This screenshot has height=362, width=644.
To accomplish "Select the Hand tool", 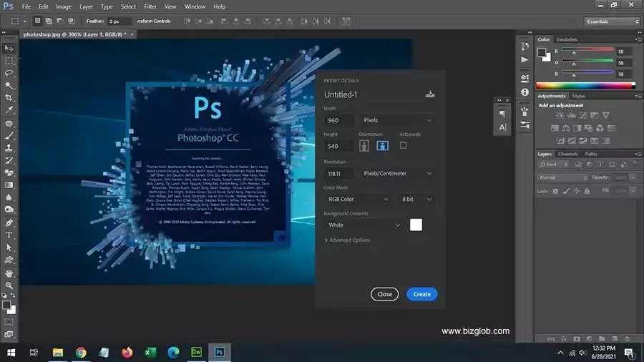I will 9,273.
